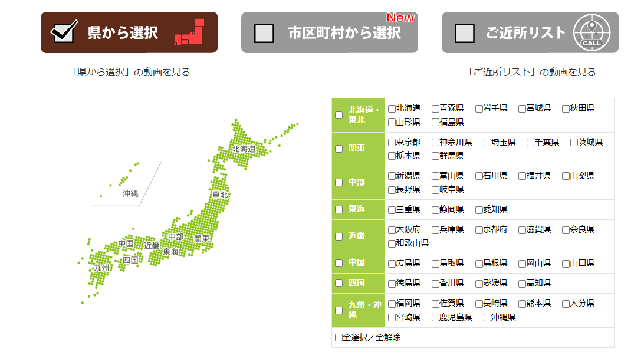Check 神奈川県 checkbox

pyautogui.click(x=435, y=143)
